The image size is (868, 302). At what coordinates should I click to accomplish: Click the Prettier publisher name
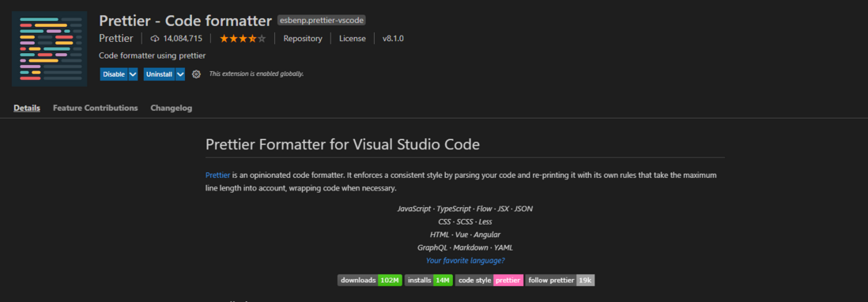(x=115, y=39)
